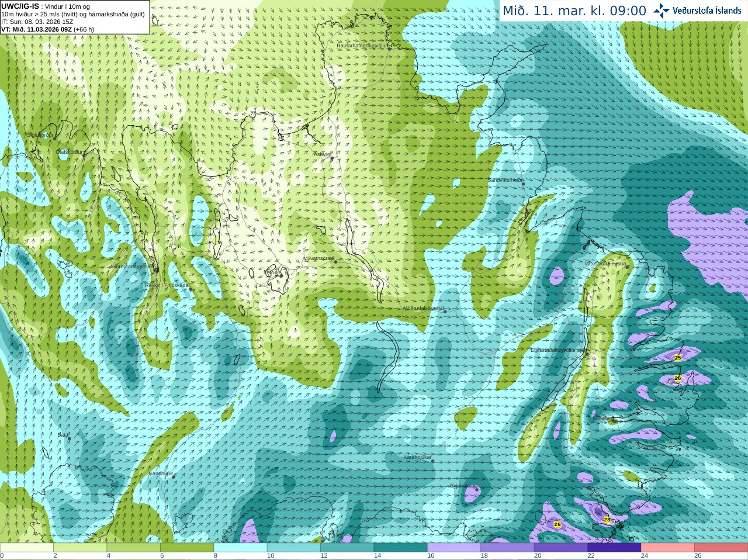Choose the Reykir í Fnjóskadal station
This screenshot has height=560, width=748.
pyautogui.click(x=191, y=289)
